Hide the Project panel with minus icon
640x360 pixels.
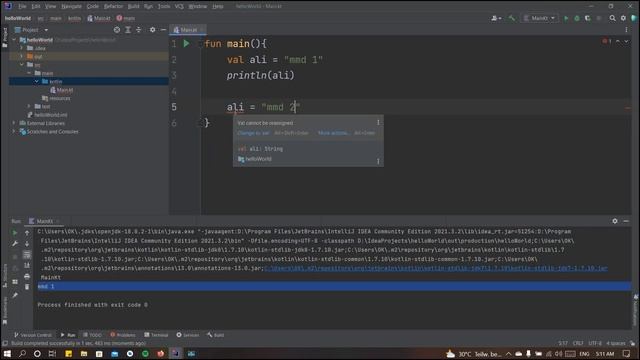pyautogui.click(x=163, y=30)
